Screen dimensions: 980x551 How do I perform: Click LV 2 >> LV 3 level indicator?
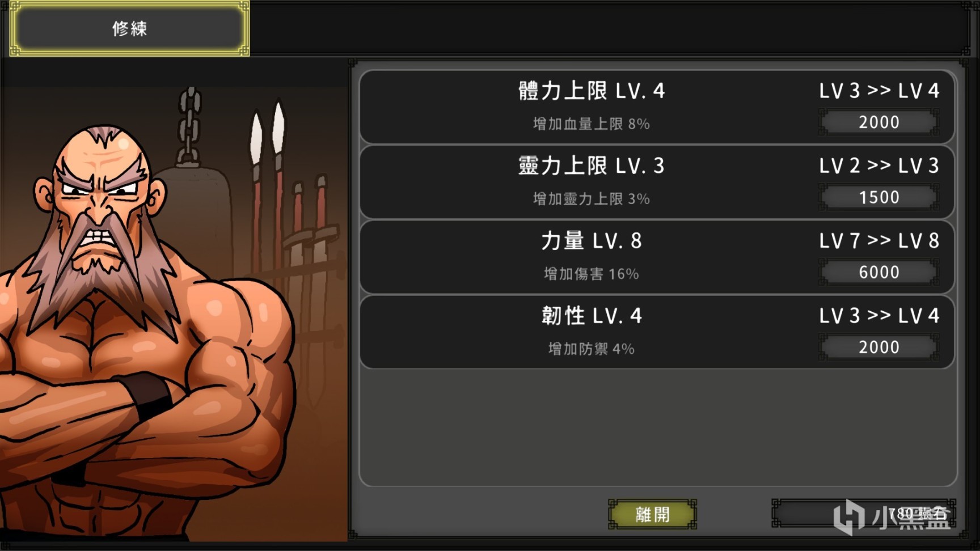(x=879, y=166)
